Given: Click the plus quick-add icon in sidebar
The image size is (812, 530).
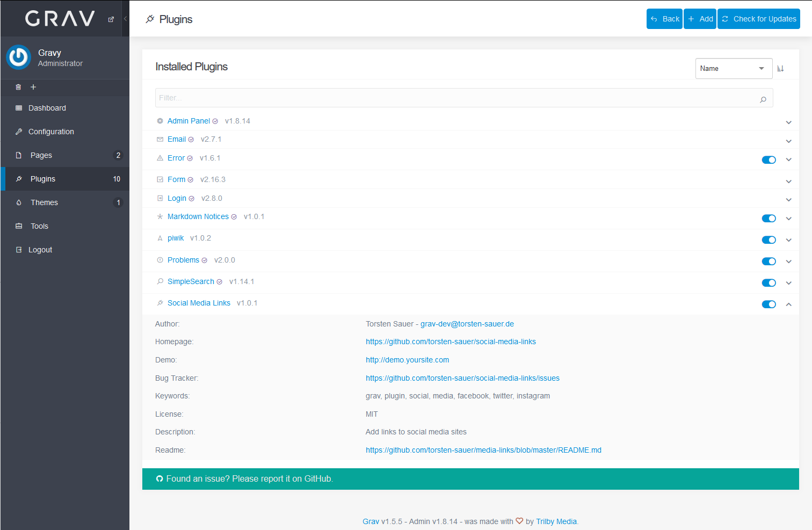Looking at the screenshot, I should click(x=33, y=87).
